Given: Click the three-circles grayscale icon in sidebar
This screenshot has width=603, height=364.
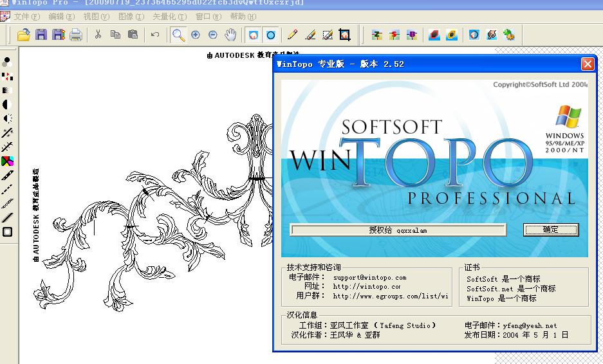Looking at the screenshot, I should tap(7, 62).
